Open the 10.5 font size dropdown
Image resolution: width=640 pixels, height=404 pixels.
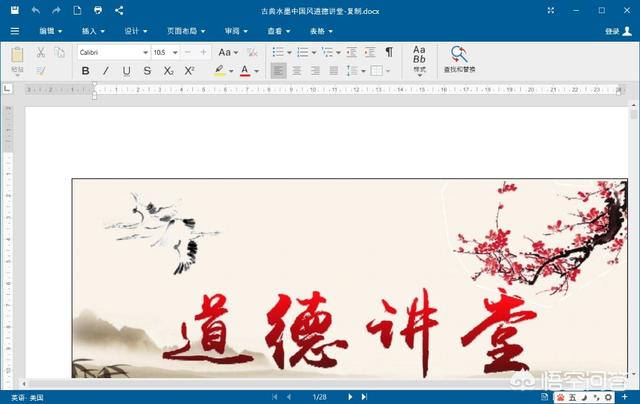(175, 52)
